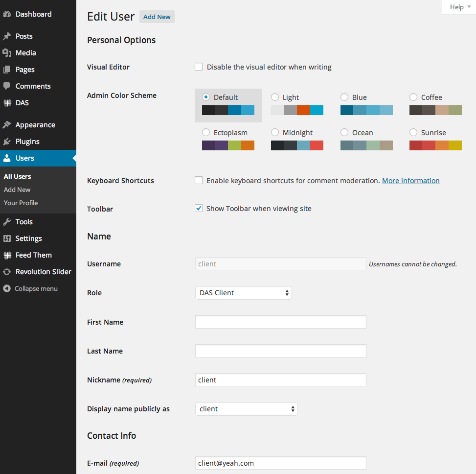Follow the More information link

(411, 181)
